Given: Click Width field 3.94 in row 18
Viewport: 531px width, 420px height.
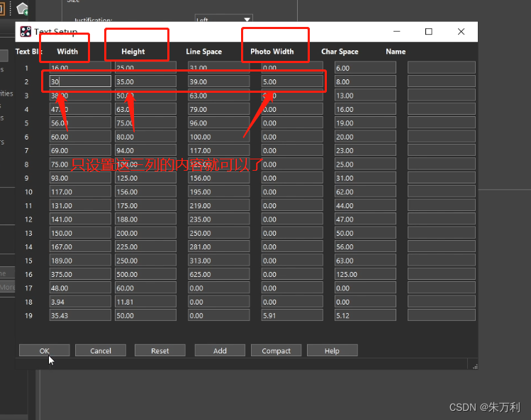Looking at the screenshot, I should (x=80, y=302).
